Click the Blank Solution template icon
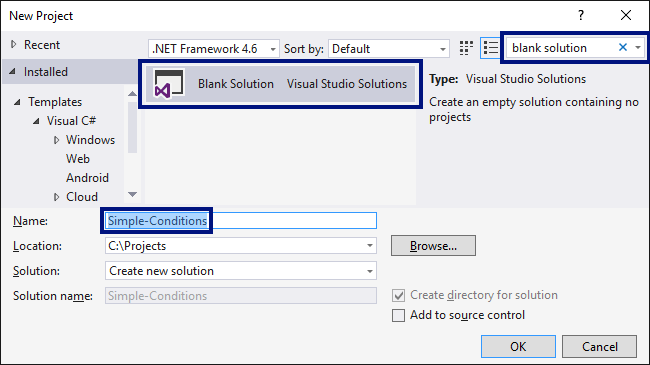 (x=168, y=84)
